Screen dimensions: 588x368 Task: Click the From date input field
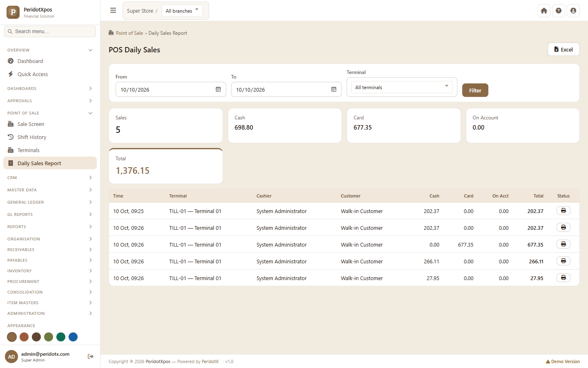click(171, 90)
